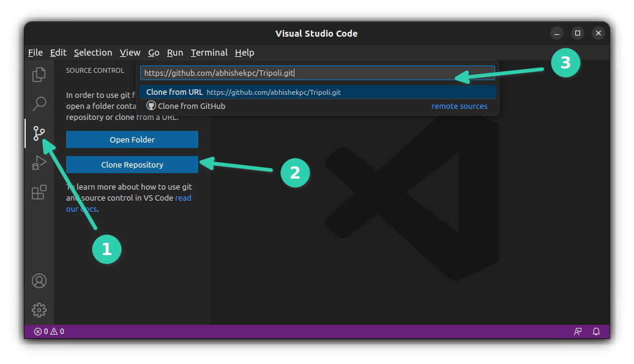The width and height of the screenshot is (634, 364).
Task: Select the Source Control icon
Action: [x=39, y=133]
